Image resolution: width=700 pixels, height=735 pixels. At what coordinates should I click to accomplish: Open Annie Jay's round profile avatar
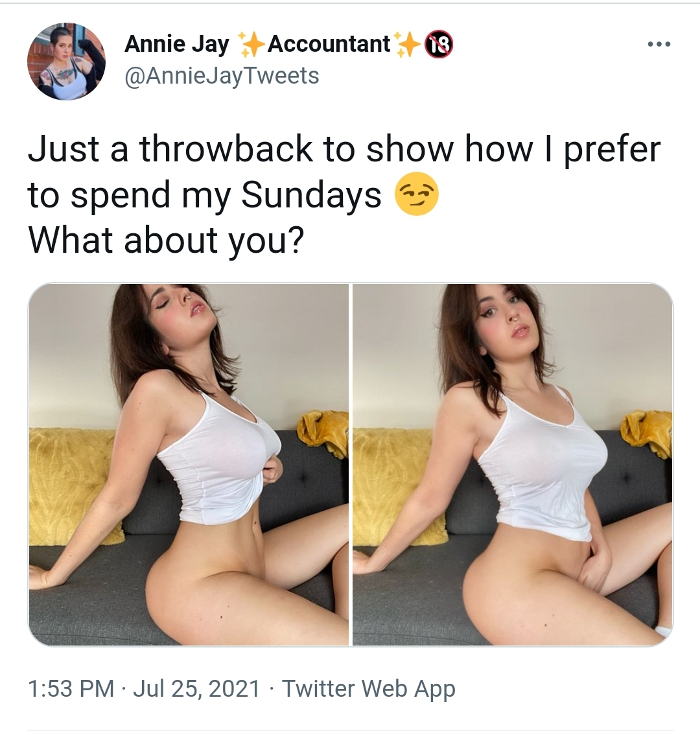pyautogui.click(x=66, y=61)
